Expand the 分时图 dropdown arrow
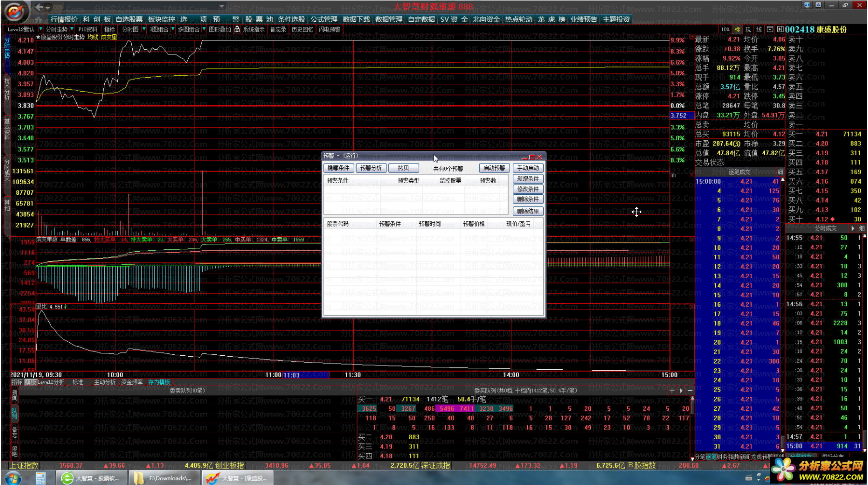This screenshot has height=485, width=868. 143,29
